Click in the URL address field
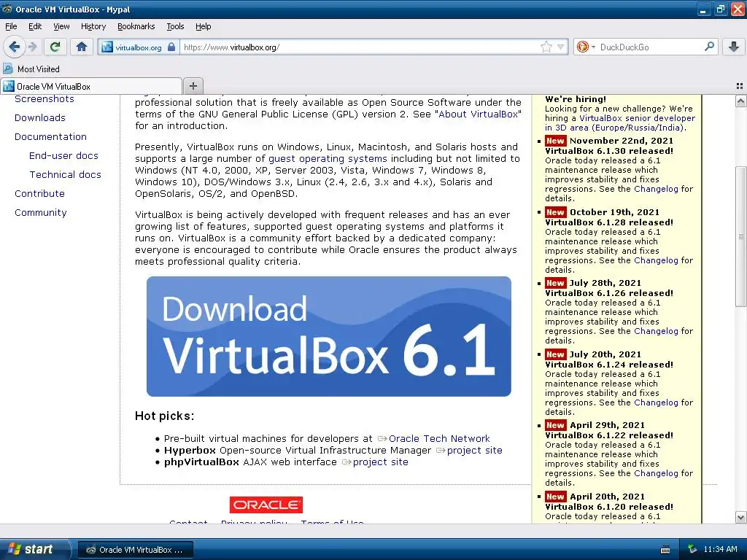747x560 pixels. tap(360, 47)
